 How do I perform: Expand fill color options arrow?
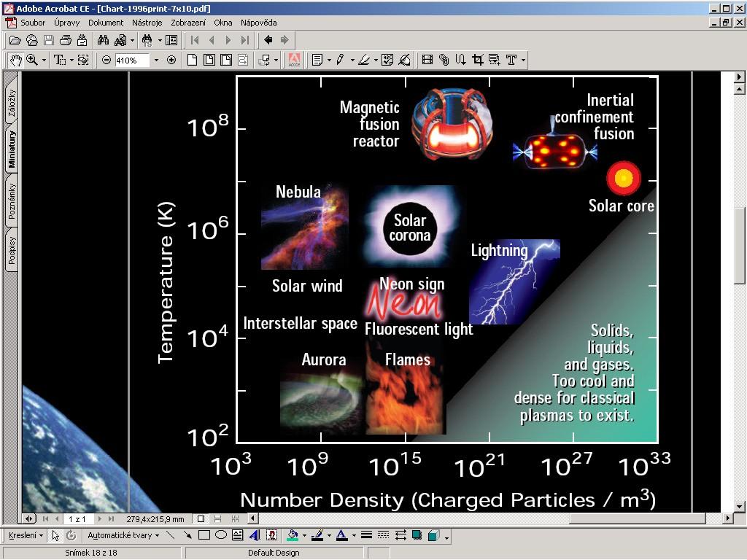pos(304,536)
